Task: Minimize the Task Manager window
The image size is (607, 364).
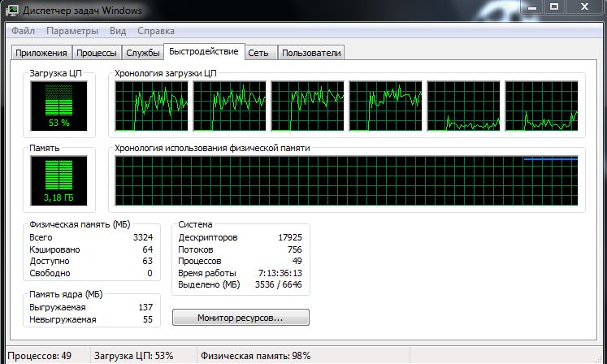Action: tap(532, 7)
